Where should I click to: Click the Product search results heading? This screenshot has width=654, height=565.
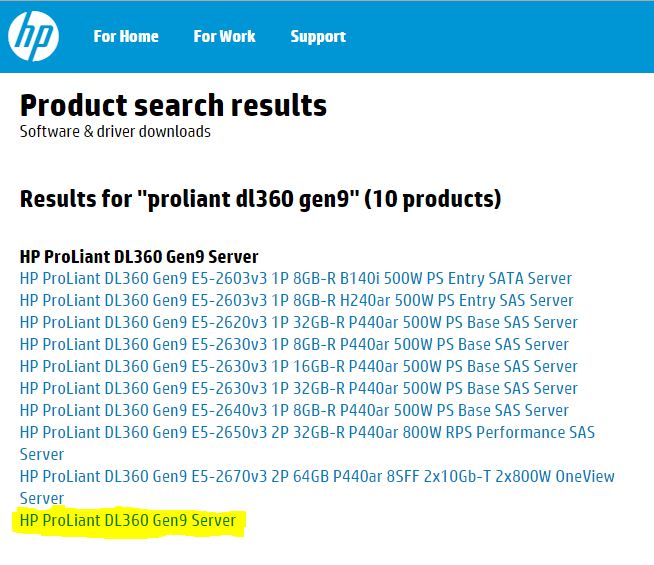click(x=173, y=105)
